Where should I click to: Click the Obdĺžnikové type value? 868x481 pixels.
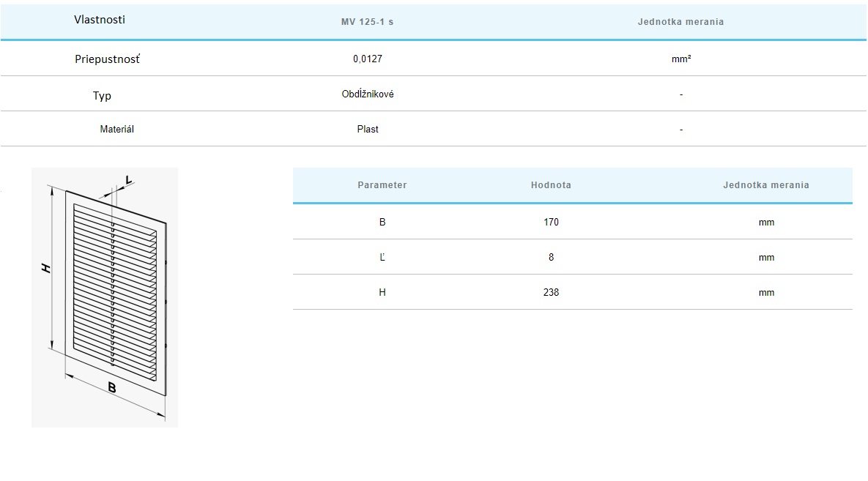[367, 94]
